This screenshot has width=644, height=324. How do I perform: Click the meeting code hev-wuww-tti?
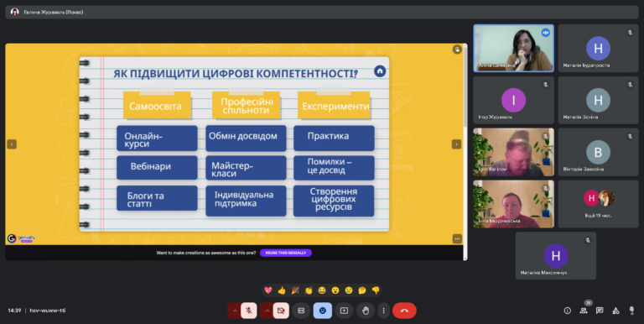coord(48,311)
